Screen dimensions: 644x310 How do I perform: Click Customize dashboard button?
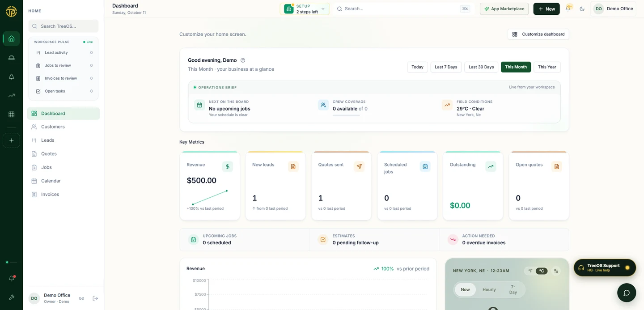(x=538, y=34)
